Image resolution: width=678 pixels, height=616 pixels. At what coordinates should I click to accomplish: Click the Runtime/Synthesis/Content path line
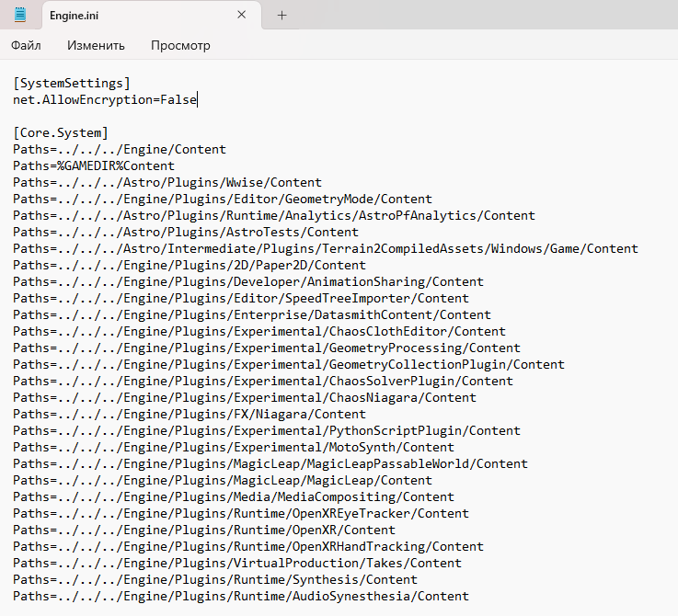(x=215, y=580)
